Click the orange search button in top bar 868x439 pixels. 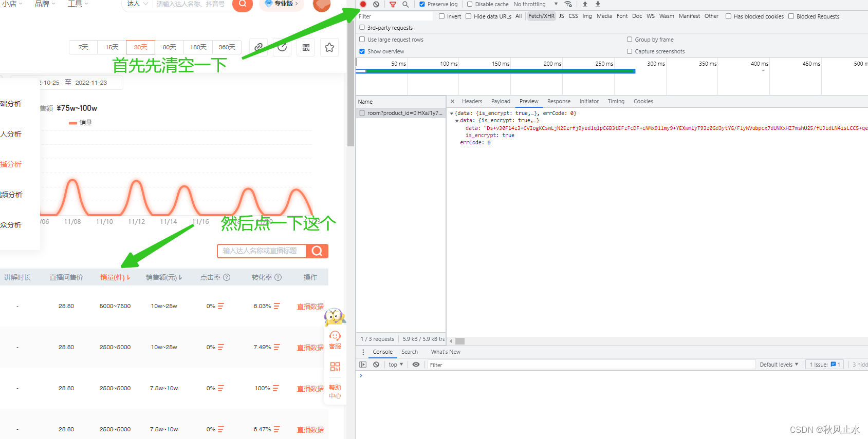pos(243,4)
